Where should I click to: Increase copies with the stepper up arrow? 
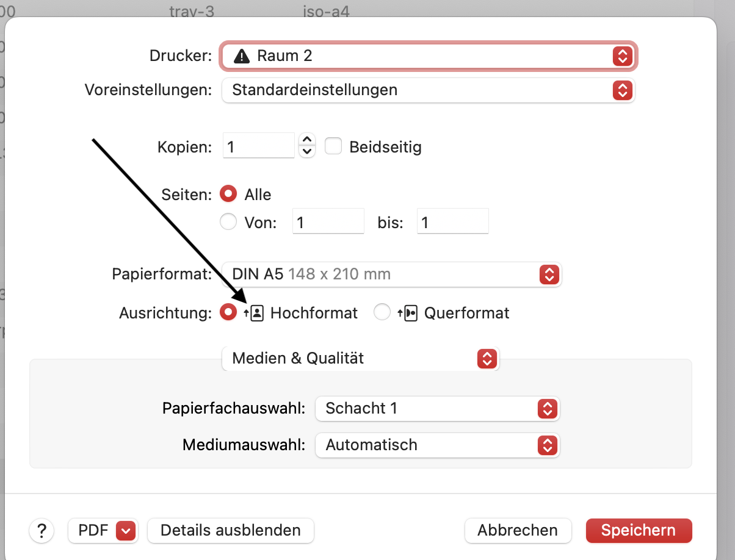pos(308,140)
